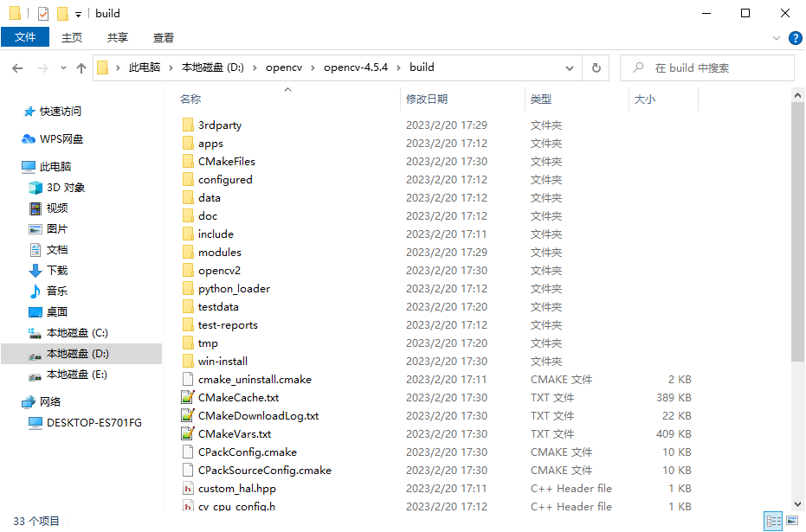The image size is (806, 532).
Task: Open Music folder in the sidebar
Action: [48, 292]
